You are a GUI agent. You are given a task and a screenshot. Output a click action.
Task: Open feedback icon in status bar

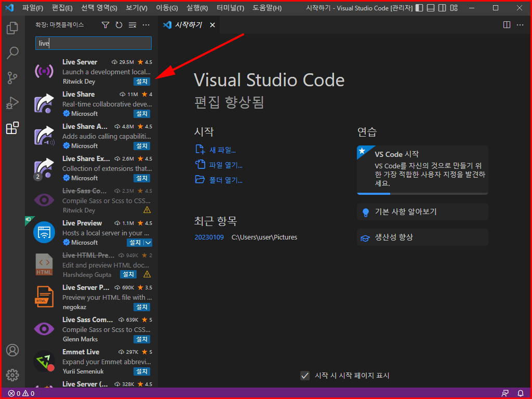click(505, 394)
